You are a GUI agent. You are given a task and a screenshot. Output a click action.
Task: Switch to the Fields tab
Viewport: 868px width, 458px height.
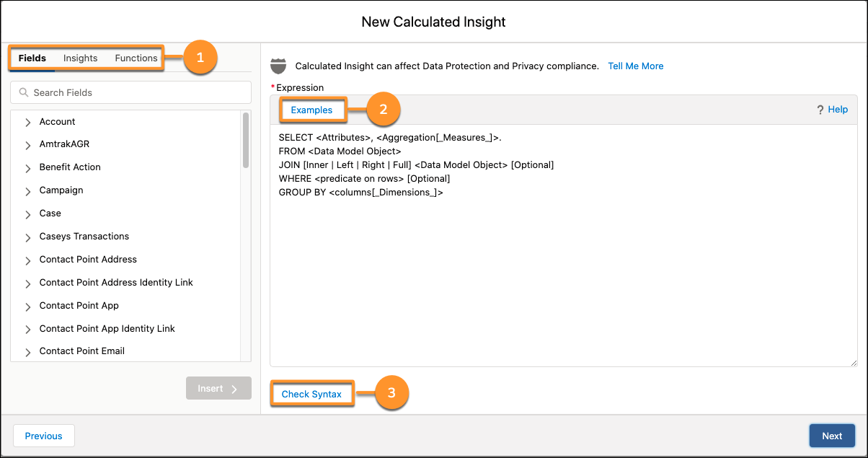32,58
